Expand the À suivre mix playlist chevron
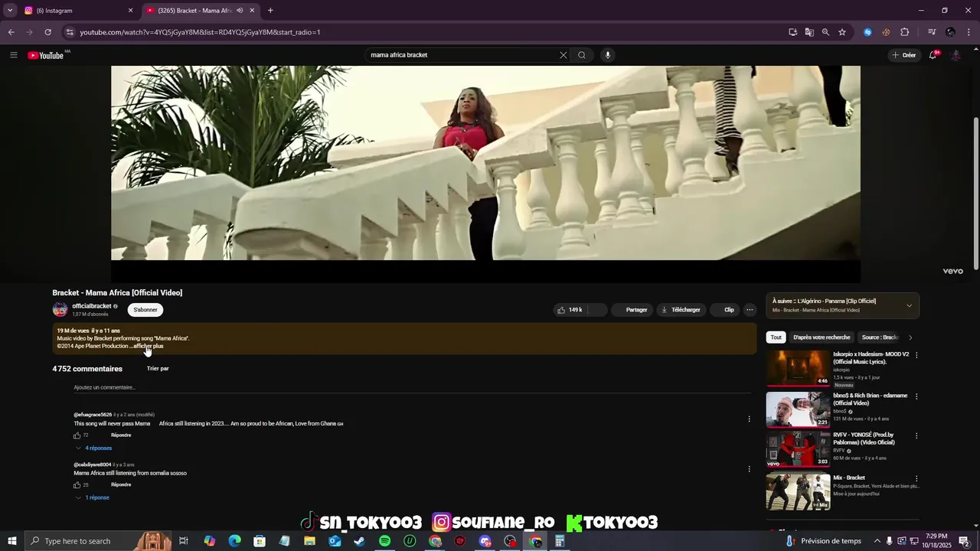 click(x=909, y=305)
